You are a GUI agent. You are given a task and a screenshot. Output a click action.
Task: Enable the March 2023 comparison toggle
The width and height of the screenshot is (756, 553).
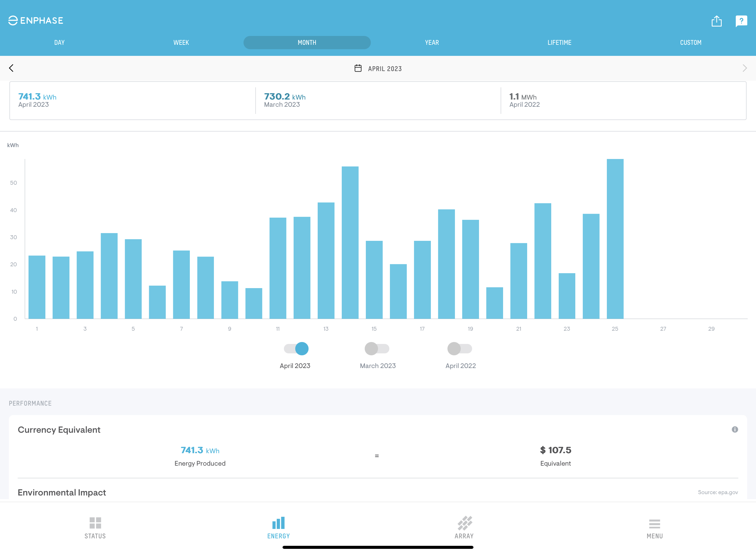(x=377, y=349)
